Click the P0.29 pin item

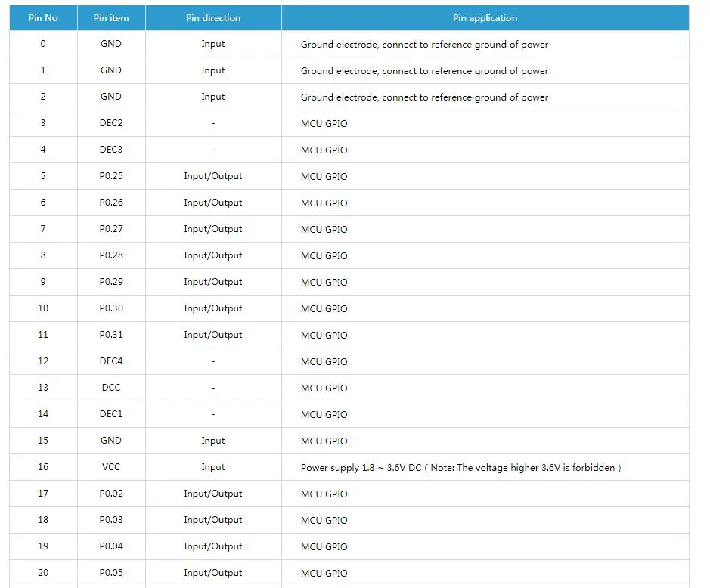tap(111, 282)
